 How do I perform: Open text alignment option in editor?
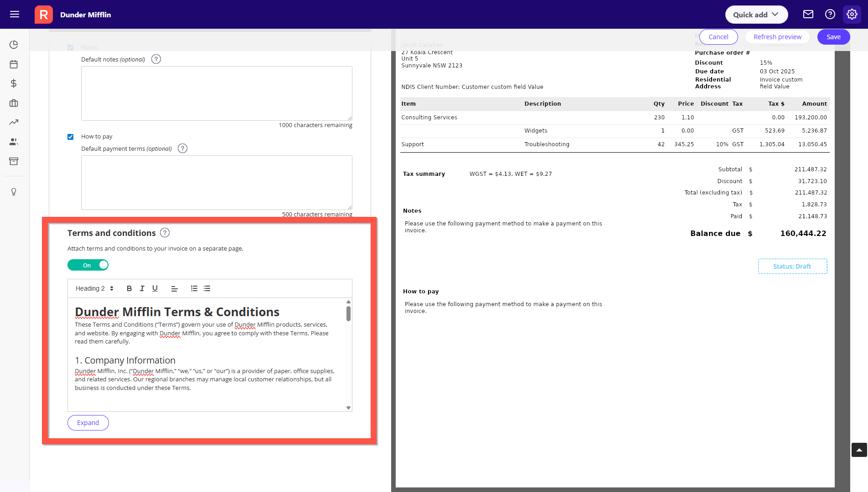(174, 288)
